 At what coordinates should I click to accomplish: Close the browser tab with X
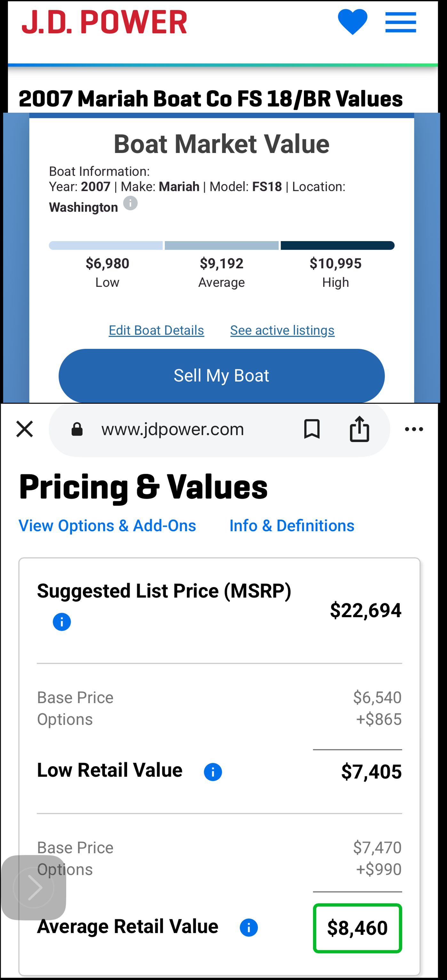pyautogui.click(x=25, y=429)
